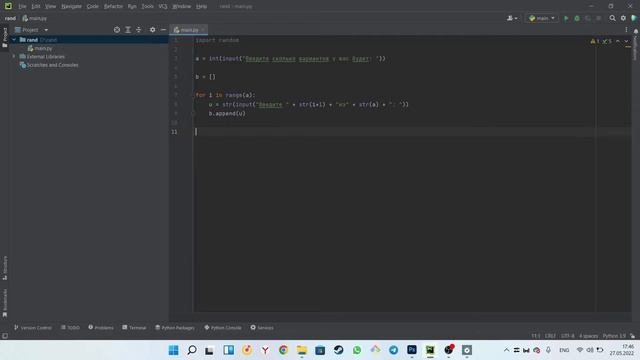
Task: Click cursor position 11:1 in status bar
Action: (x=536, y=336)
